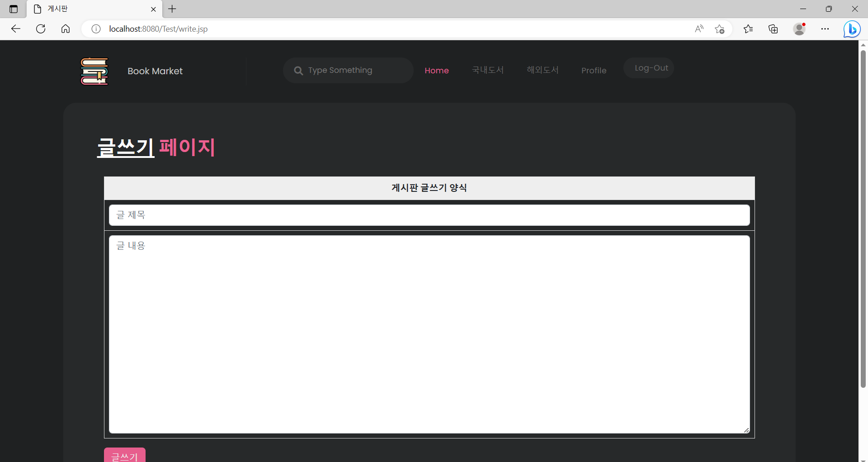Image resolution: width=868 pixels, height=462 pixels.
Task: Open the Bing sidebar icon
Action: tap(852, 29)
